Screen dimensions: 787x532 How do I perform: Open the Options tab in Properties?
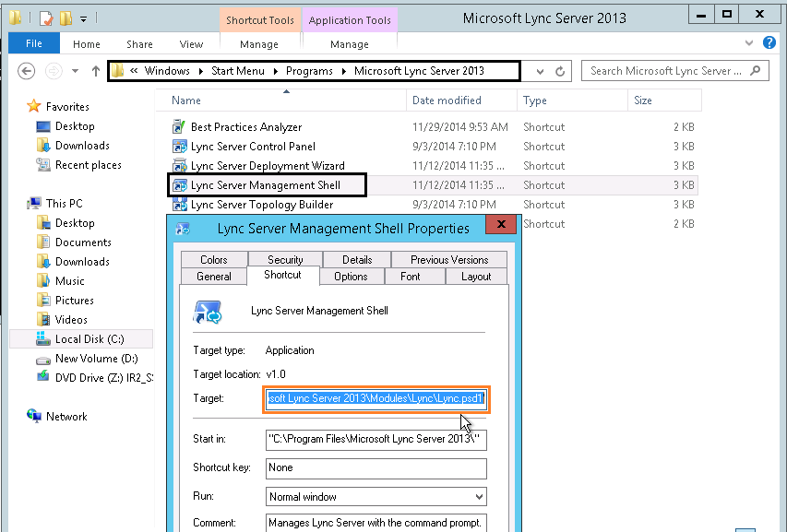[351, 277]
